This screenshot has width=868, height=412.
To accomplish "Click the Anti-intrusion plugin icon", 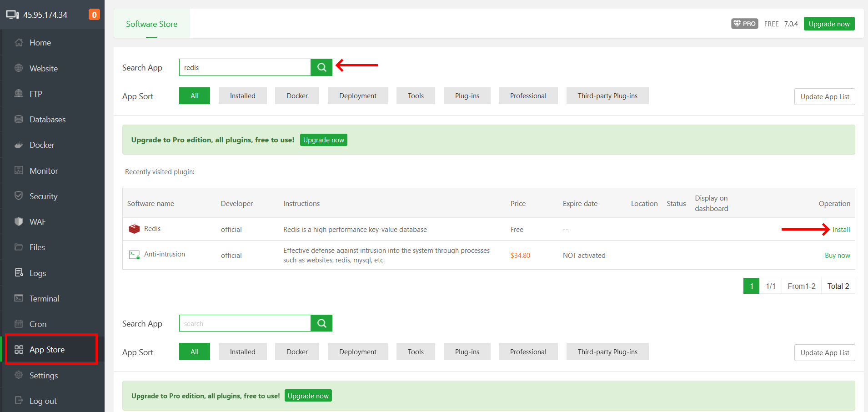I will (x=134, y=255).
